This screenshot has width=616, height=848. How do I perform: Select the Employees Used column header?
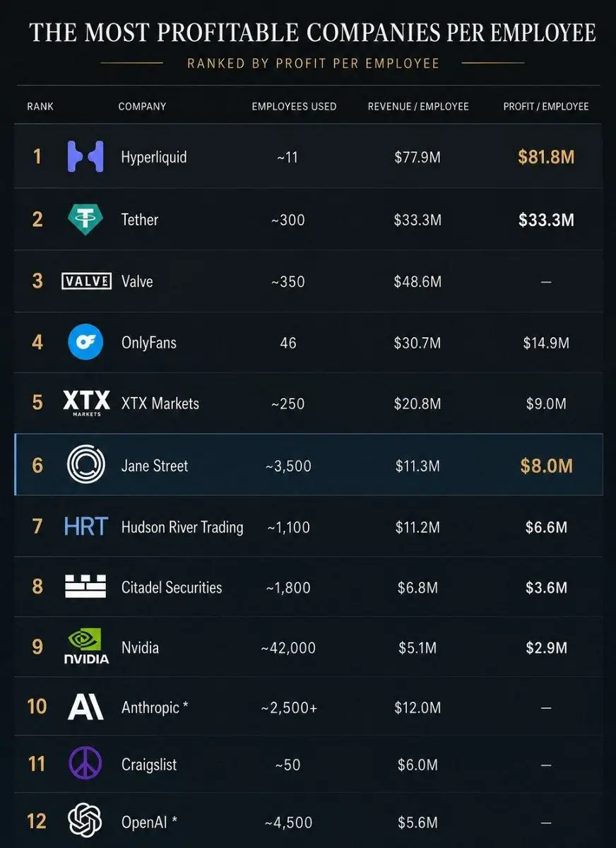click(x=294, y=107)
